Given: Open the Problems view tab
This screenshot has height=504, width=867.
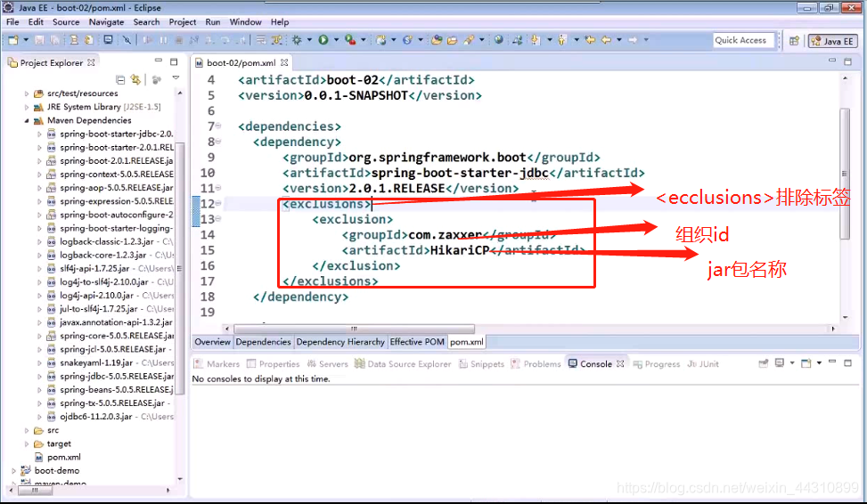Looking at the screenshot, I should tap(536, 364).
